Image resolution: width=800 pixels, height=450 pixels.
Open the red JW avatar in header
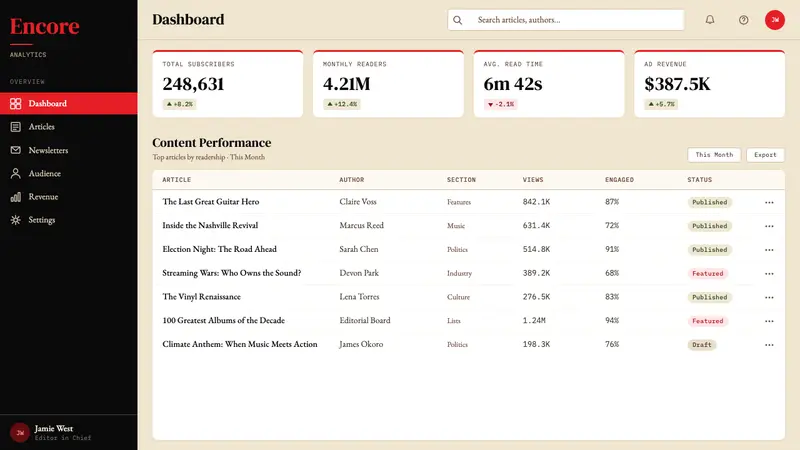coord(774,20)
